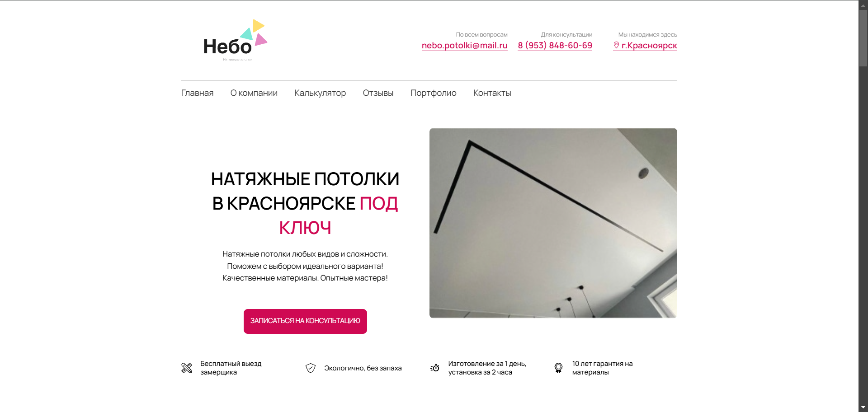The width and height of the screenshot is (868, 412).
Task: Select Портфолио in the navigation
Action: (434, 93)
